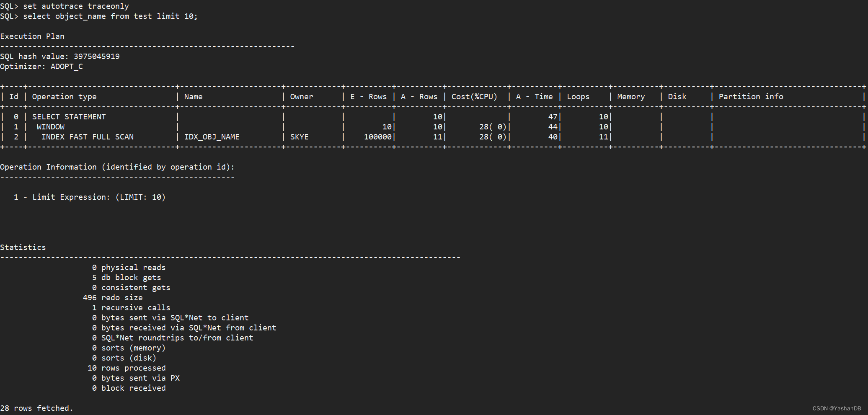
Task: Click the 'E - Rows' column header
Action: pyautogui.click(x=369, y=97)
